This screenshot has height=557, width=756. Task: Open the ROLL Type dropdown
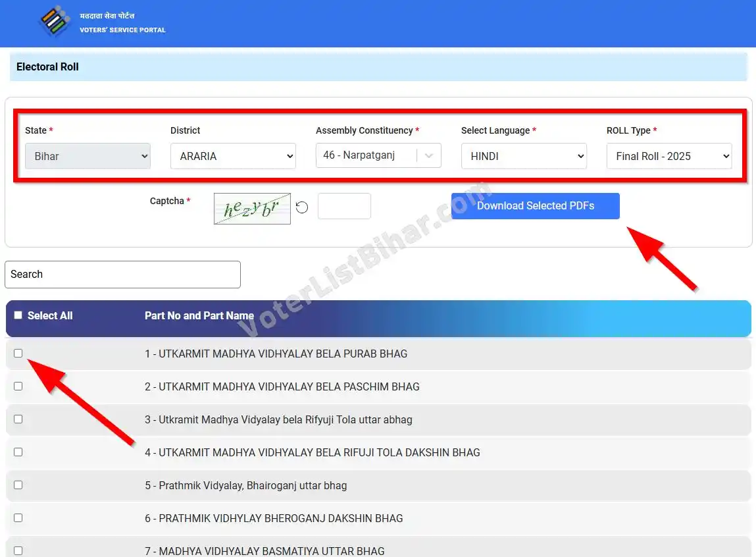(668, 156)
